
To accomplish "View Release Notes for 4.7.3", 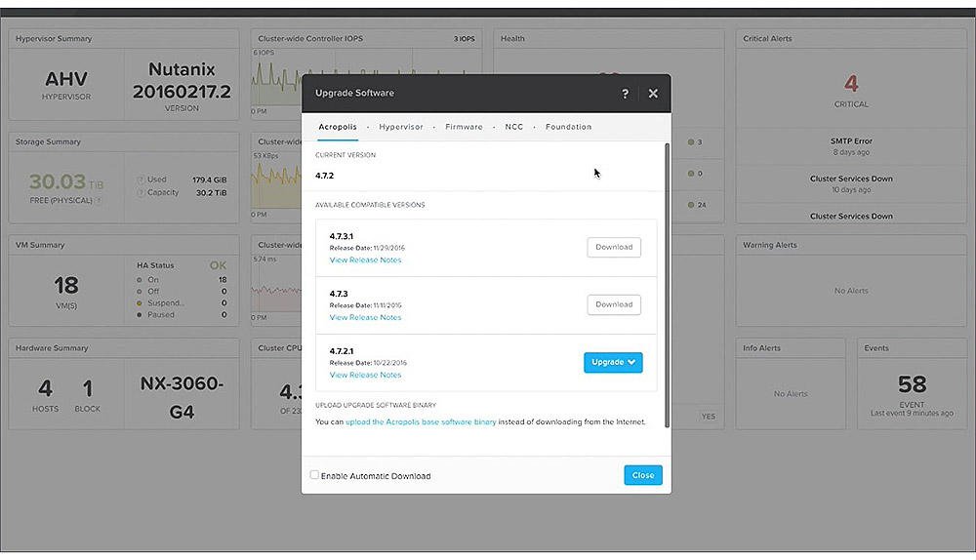I will pyautogui.click(x=365, y=317).
